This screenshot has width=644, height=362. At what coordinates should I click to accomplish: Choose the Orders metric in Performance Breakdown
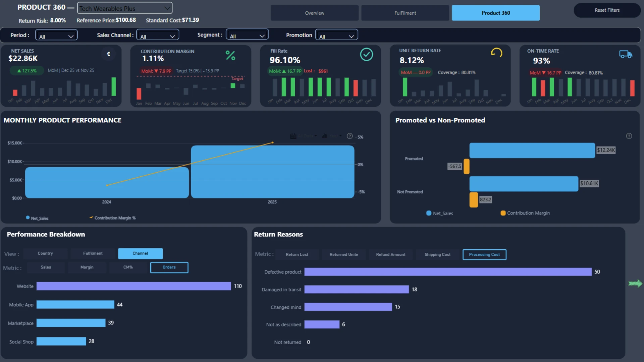point(169,267)
